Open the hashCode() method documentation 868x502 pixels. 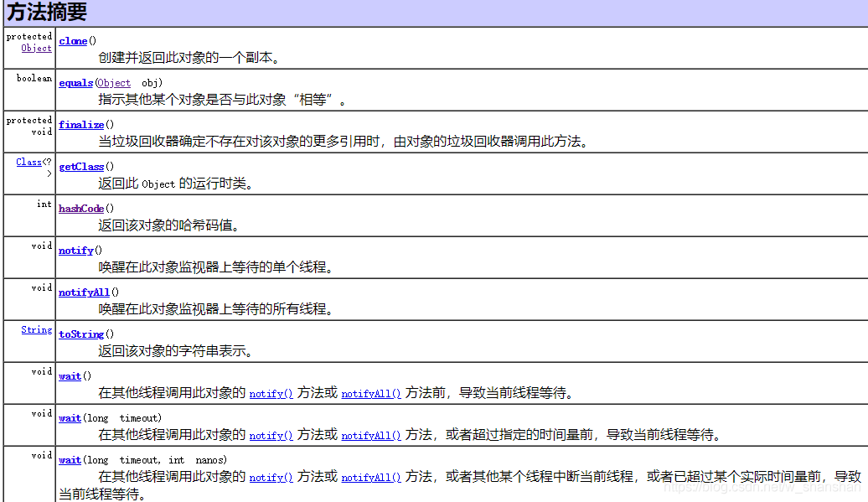pyautogui.click(x=80, y=209)
